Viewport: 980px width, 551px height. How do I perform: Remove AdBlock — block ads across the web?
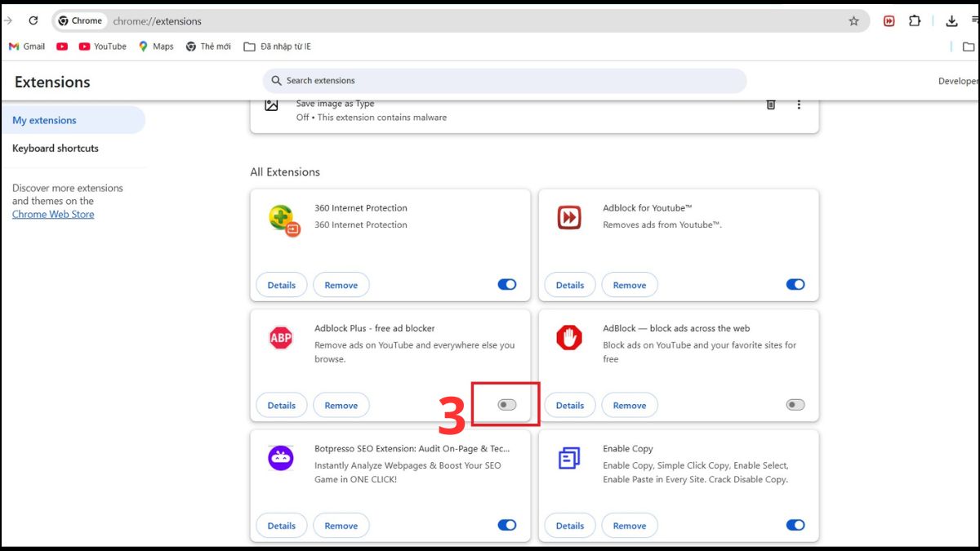pos(630,405)
